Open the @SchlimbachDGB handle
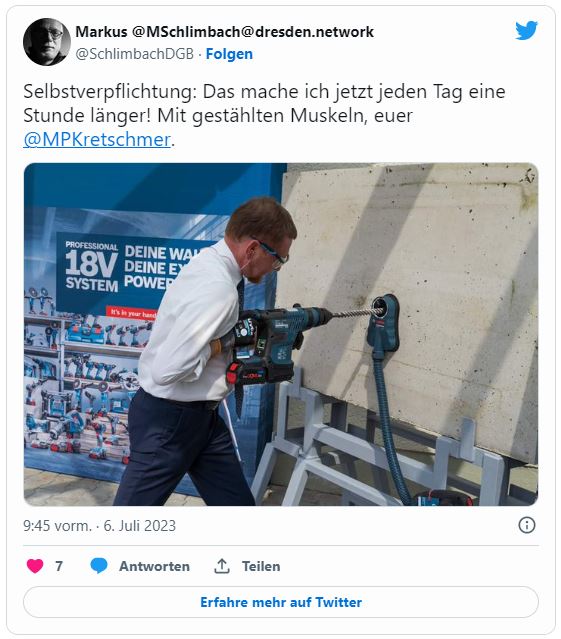 tap(134, 54)
